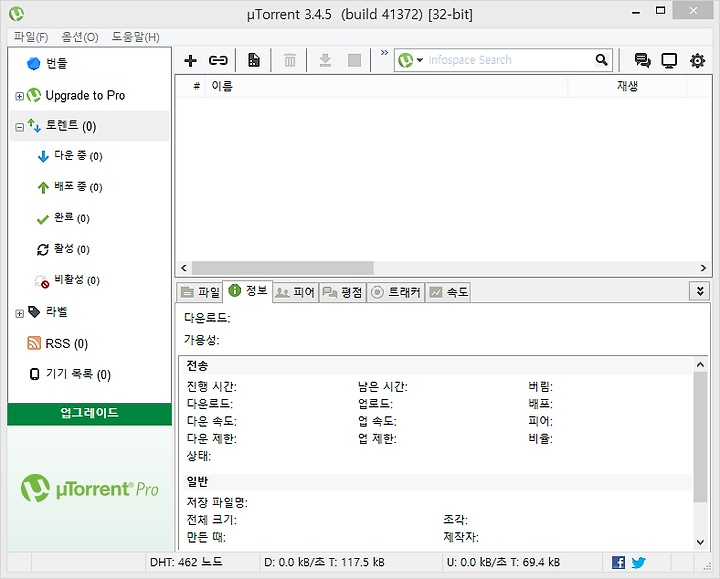
Task: Open the 옵션(O) menu
Action: [80, 37]
